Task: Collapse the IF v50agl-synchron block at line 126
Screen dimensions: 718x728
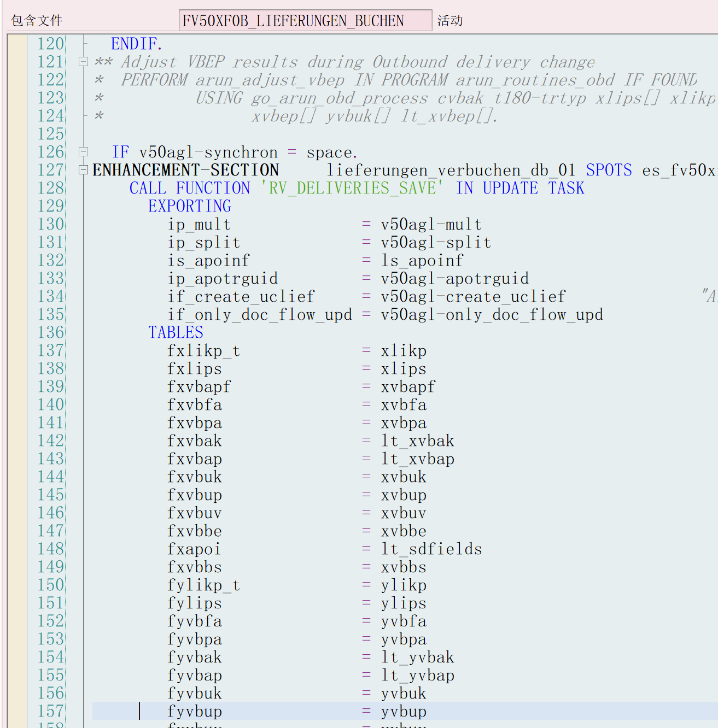Action: tap(83, 151)
